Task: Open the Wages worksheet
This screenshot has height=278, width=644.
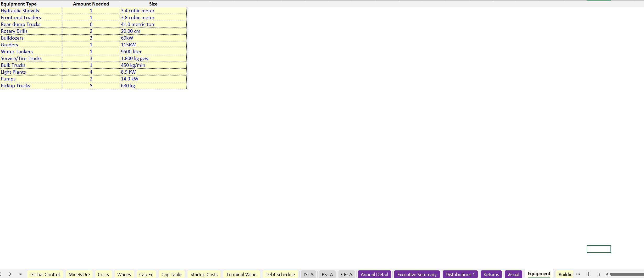Action: (124, 274)
